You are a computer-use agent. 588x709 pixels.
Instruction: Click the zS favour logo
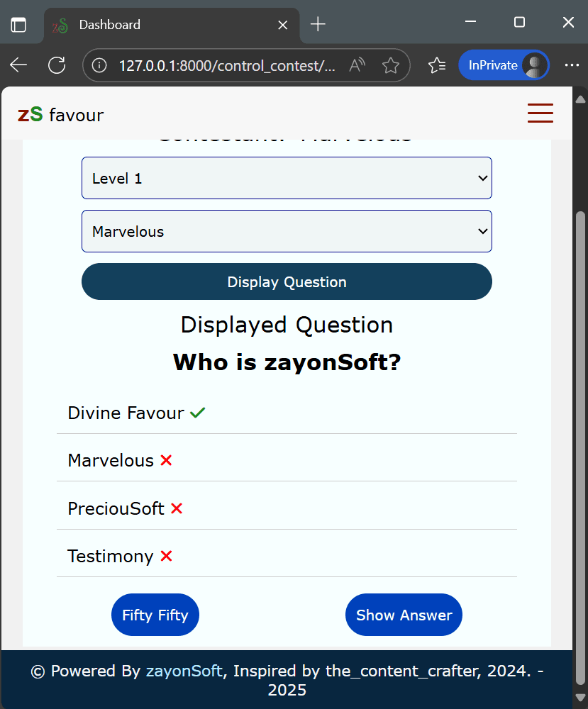tap(61, 114)
